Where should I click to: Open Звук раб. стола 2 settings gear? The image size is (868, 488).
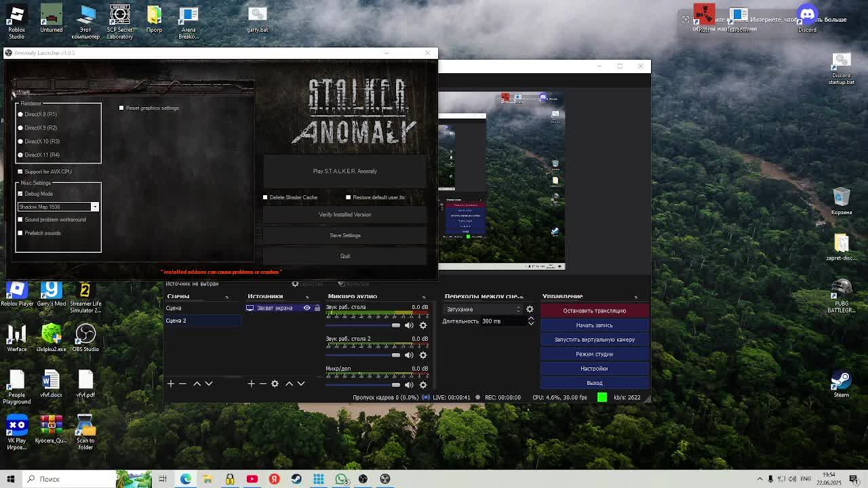(x=423, y=355)
